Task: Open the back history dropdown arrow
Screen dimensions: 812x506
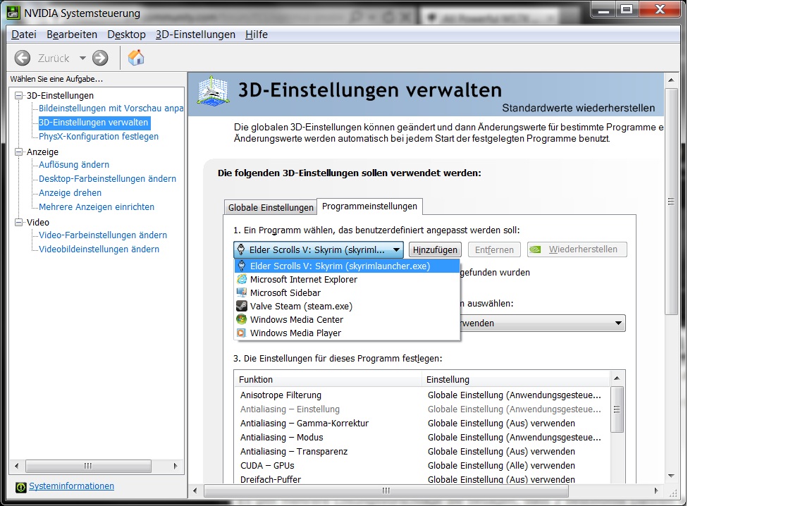Action: (82, 58)
